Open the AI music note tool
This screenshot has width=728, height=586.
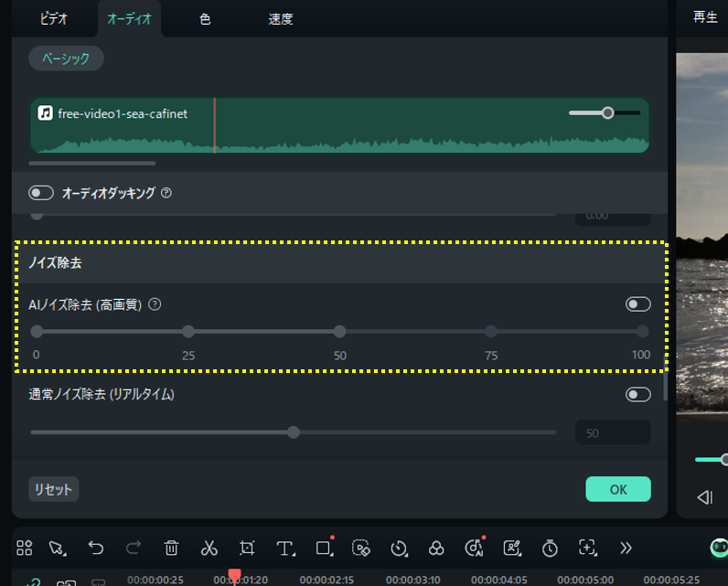(x=474, y=548)
